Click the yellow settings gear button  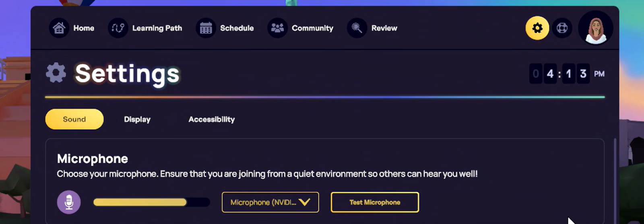click(x=537, y=28)
